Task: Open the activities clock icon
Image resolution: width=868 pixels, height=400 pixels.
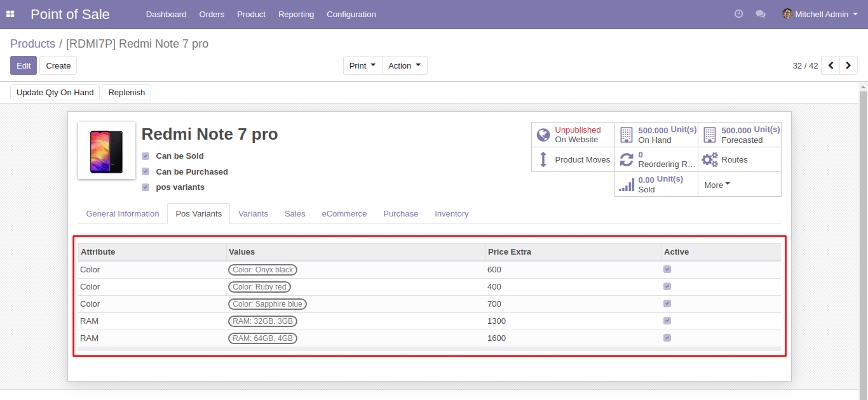Action: click(738, 14)
